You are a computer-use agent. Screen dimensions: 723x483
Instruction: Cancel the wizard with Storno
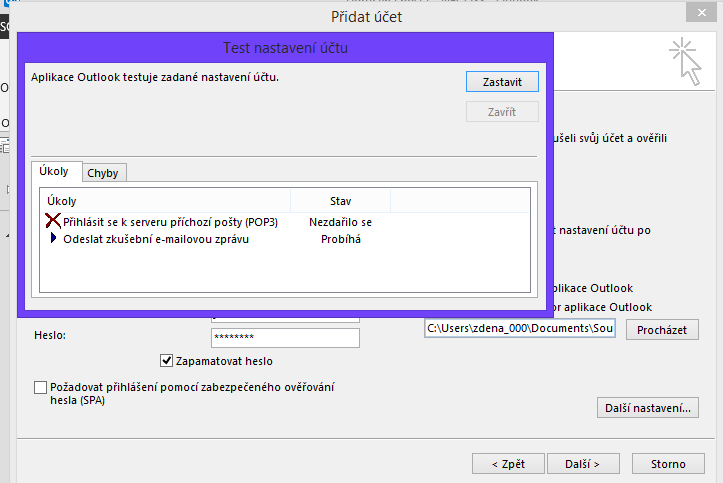(x=668, y=464)
